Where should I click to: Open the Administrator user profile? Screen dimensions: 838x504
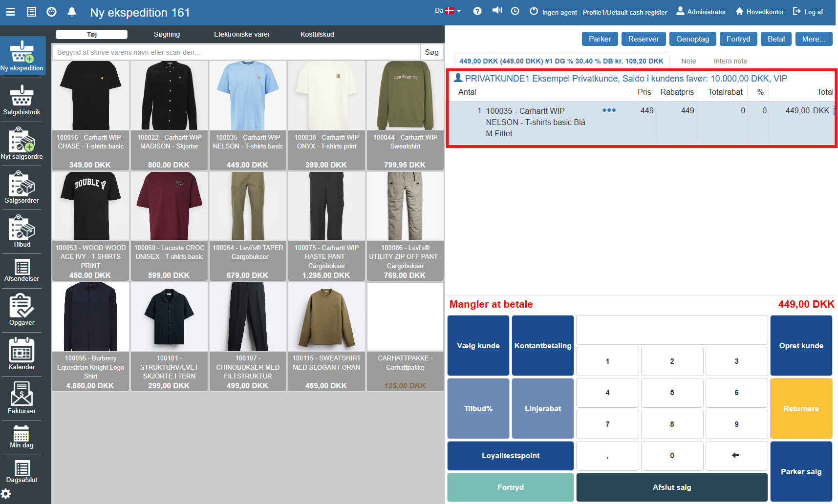pos(701,12)
